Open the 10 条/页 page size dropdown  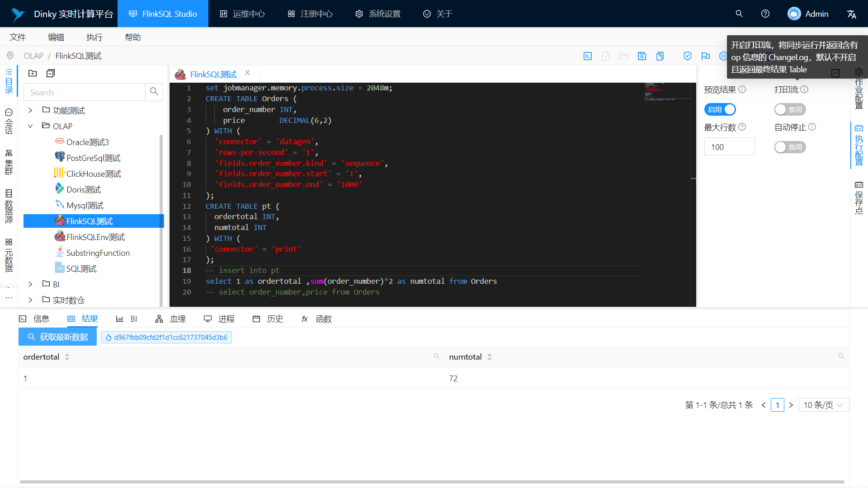824,405
